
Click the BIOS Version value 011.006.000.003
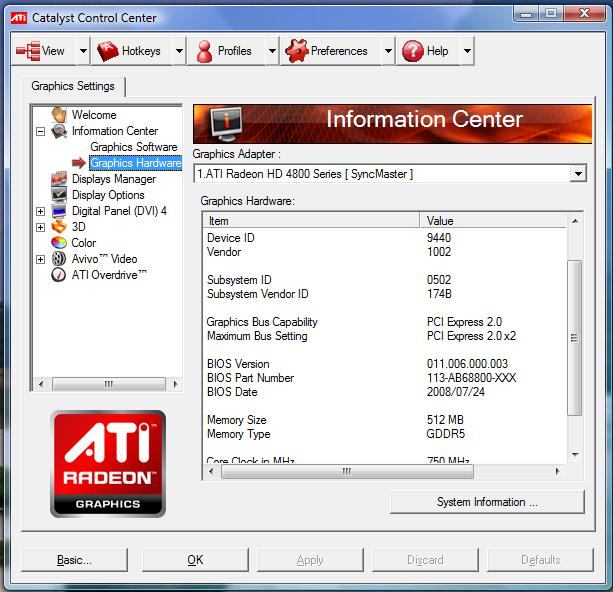[x=467, y=364]
